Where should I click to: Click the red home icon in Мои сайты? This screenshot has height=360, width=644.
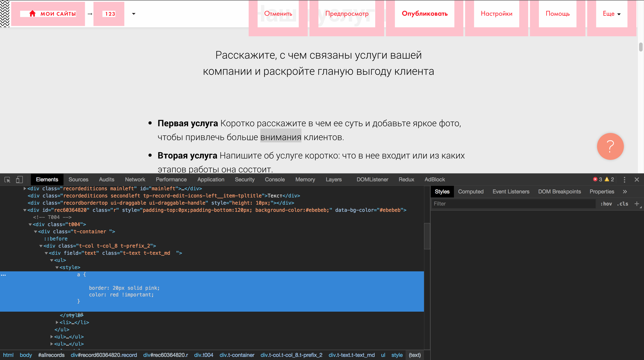[x=32, y=13]
